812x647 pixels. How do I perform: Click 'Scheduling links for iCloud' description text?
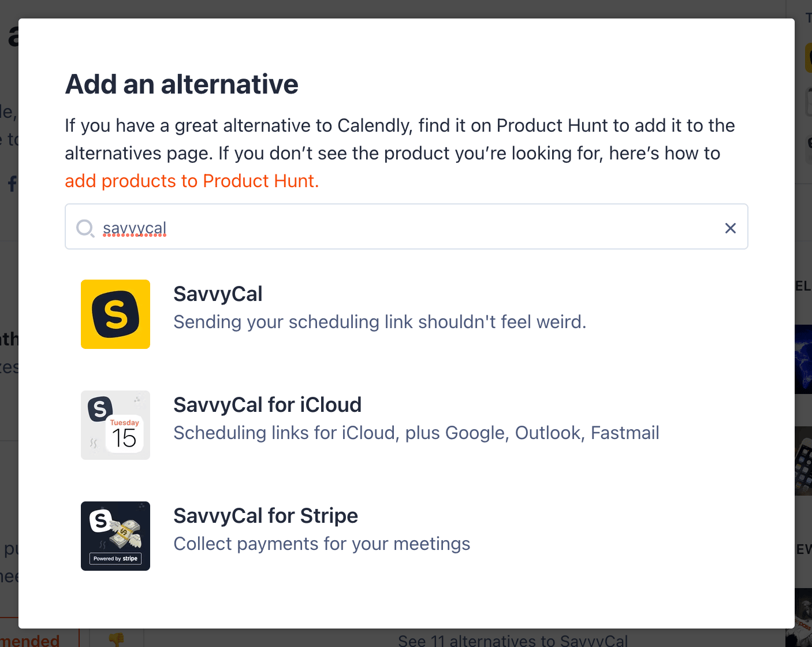tap(416, 433)
